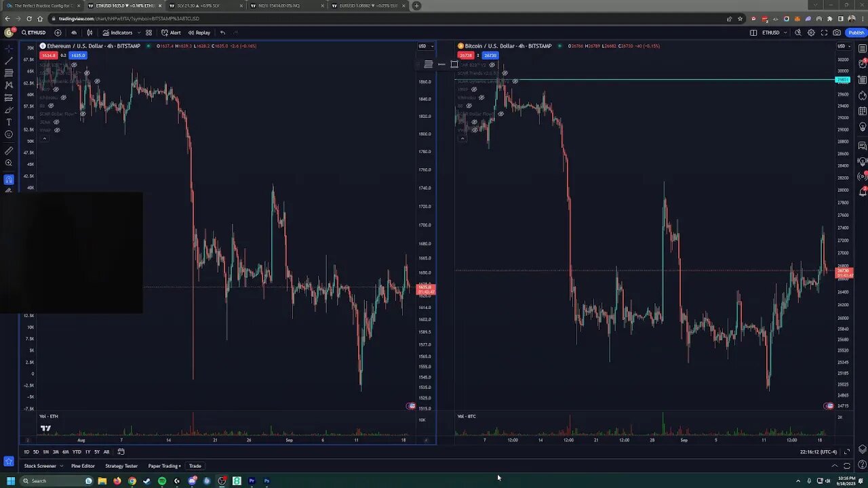868x488 pixels.
Task: Select the brush drawing tool
Action: point(9,110)
